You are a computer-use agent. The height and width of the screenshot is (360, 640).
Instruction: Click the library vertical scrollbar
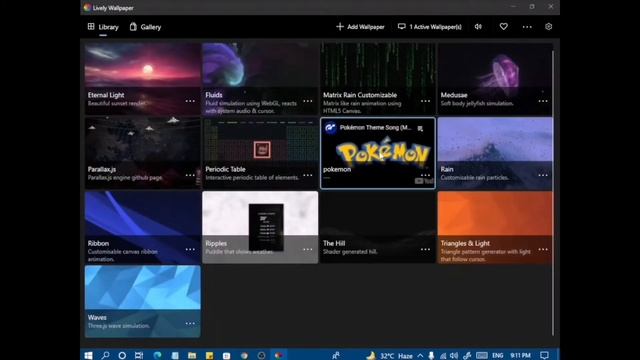tap(553, 193)
